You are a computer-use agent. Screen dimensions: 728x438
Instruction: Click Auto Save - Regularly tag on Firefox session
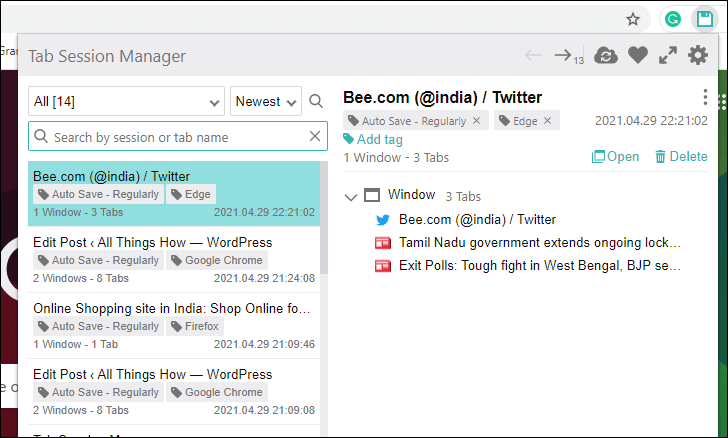coord(98,326)
